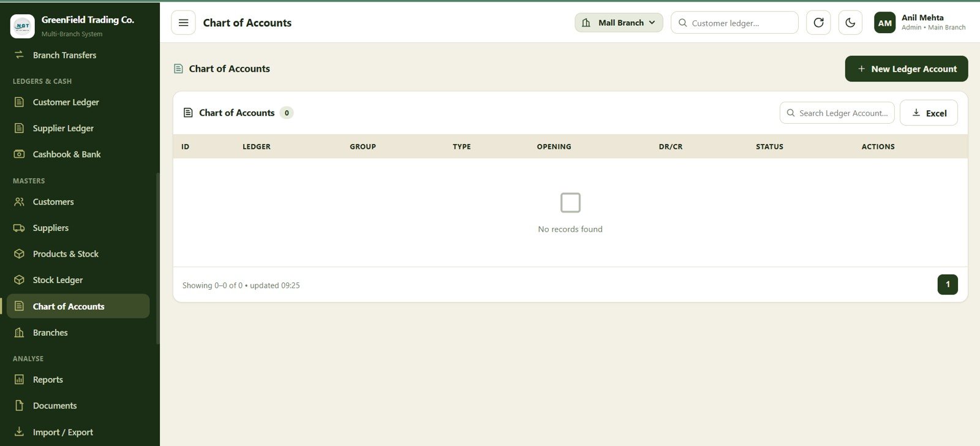Click the download icon on Excel button
980x446 pixels.
916,113
